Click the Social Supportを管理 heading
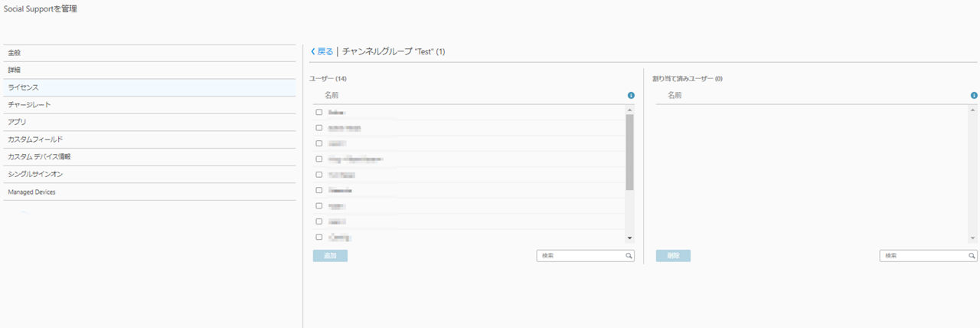980x328 pixels. [x=41, y=9]
